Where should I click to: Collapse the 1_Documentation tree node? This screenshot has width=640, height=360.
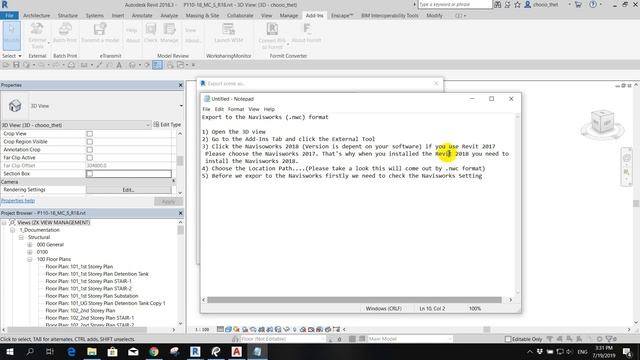[12, 230]
